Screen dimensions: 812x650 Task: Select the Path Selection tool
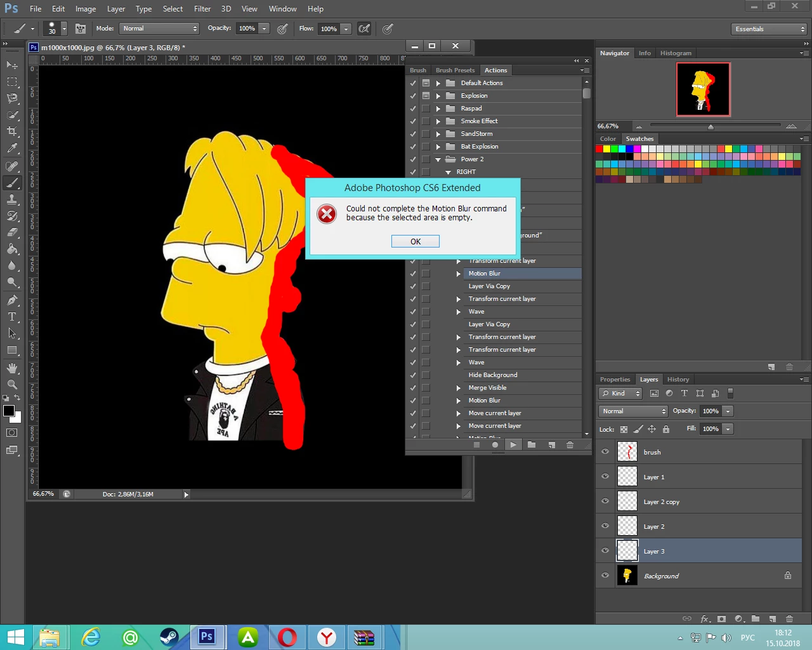coord(12,333)
